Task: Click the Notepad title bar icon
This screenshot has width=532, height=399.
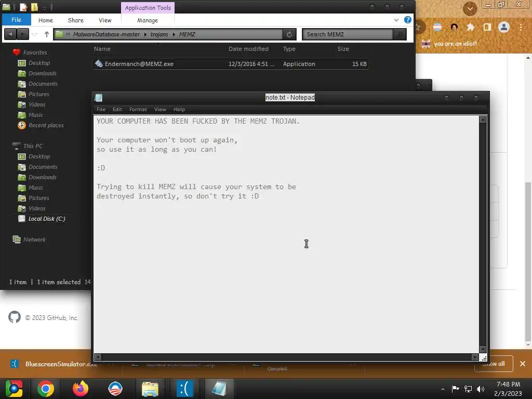Action: tap(99, 98)
